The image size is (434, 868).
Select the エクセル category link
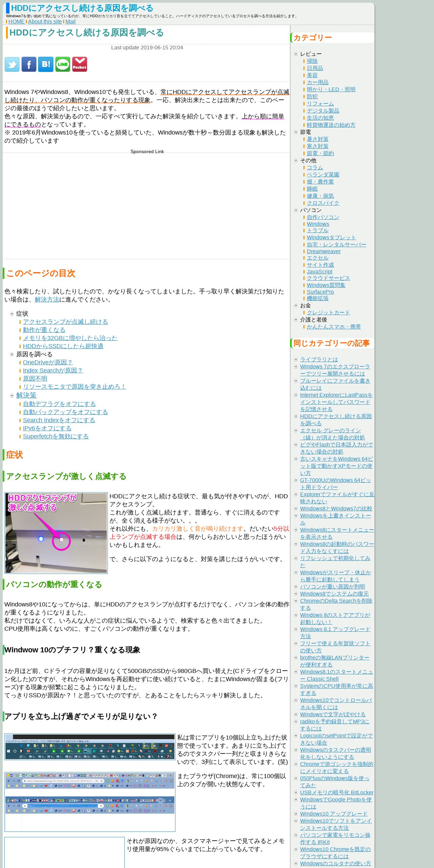pos(318,258)
